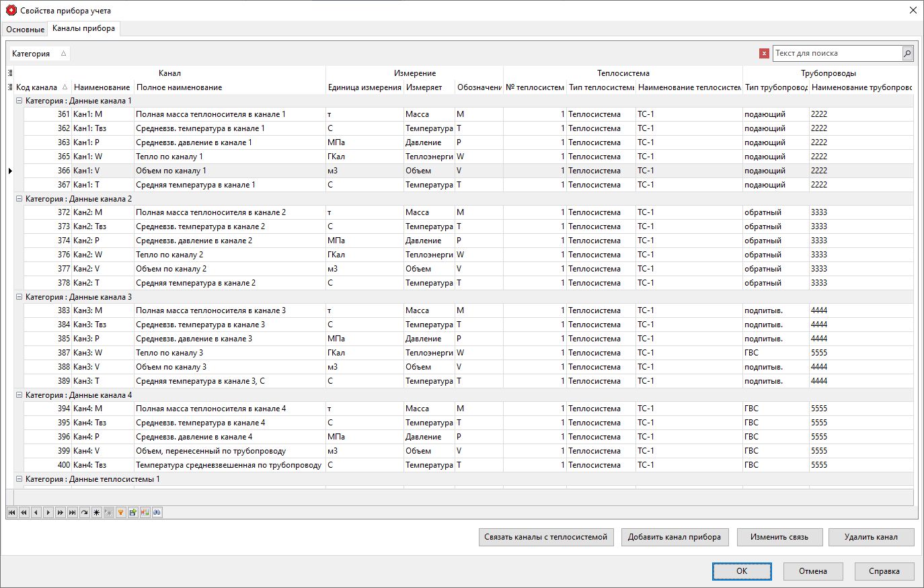Sort by 'Код канала' column header
This screenshot has width=924, height=588.
pyautogui.click(x=37, y=87)
